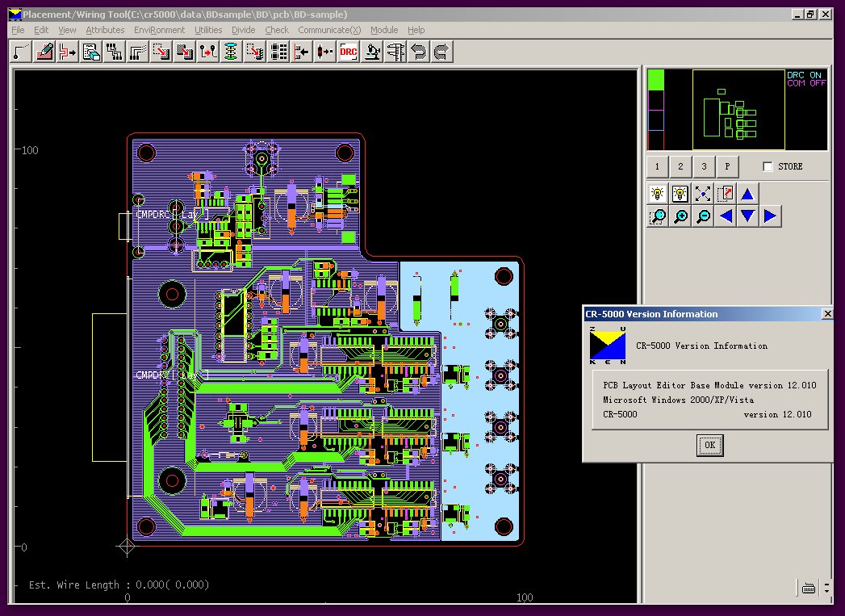845x616 pixels.
Task: Select the zoom to area magnifier
Action: 658,216
